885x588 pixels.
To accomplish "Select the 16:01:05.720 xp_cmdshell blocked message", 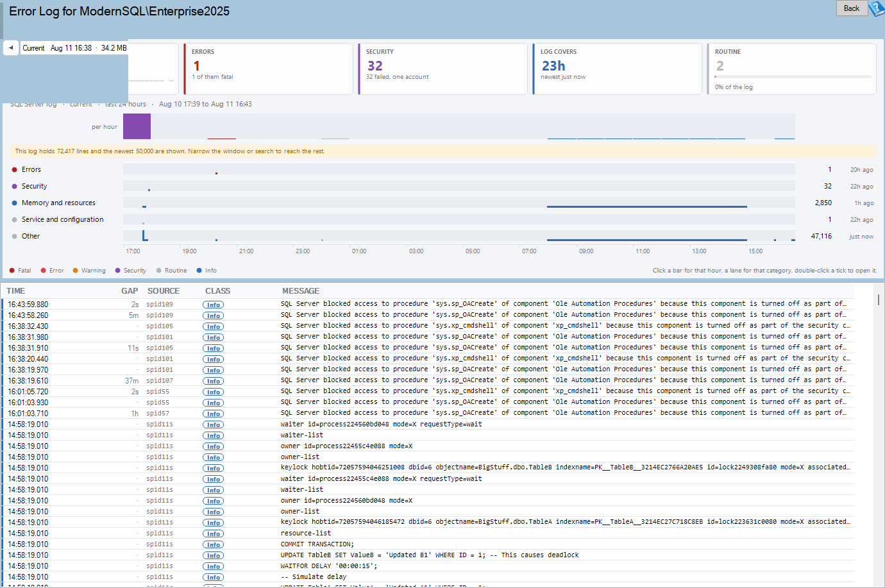I will coord(565,391).
